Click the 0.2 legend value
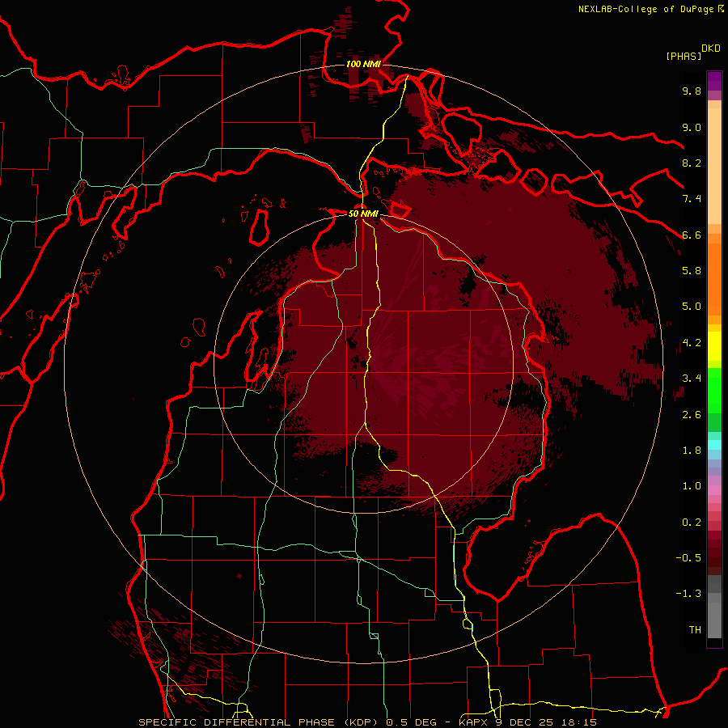Viewport: 728px width, 728px height. pyautogui.click(x=692, y=522)
